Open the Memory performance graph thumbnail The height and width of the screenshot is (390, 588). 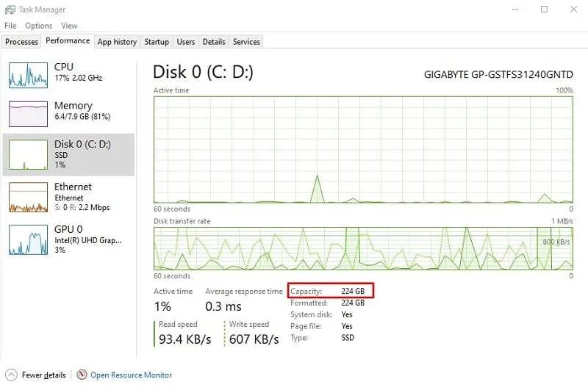28,114
